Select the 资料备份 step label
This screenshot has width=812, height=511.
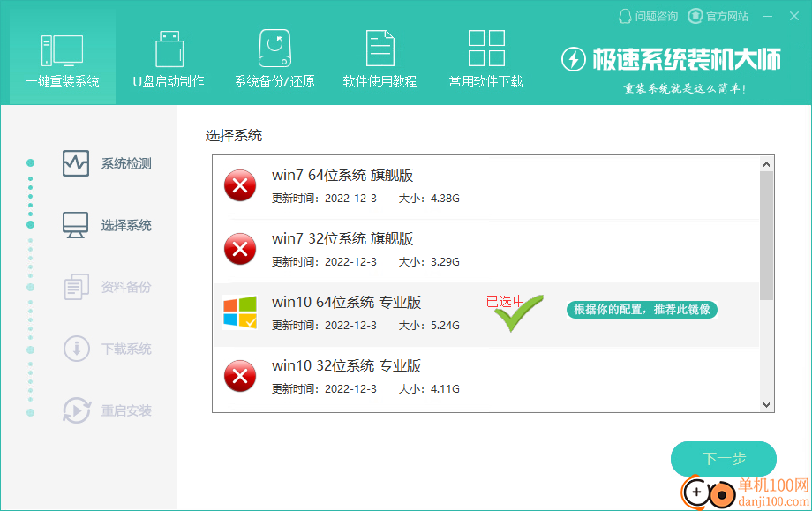126,288
